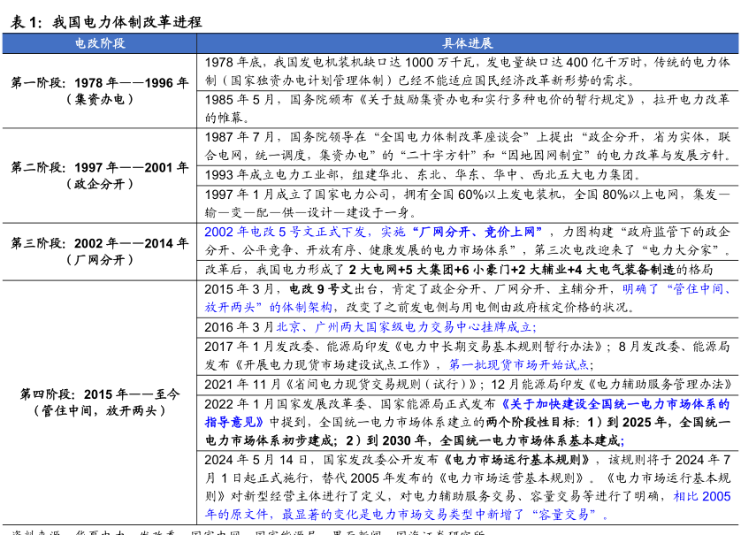Click the table title 我国电力体制改革进程
The height and width of the screenshot is (535, 756).
[126, 22]
